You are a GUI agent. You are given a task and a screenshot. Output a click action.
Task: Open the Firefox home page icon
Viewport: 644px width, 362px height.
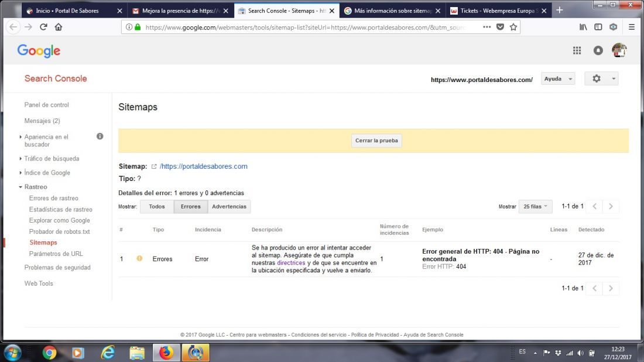pos(59,27)
